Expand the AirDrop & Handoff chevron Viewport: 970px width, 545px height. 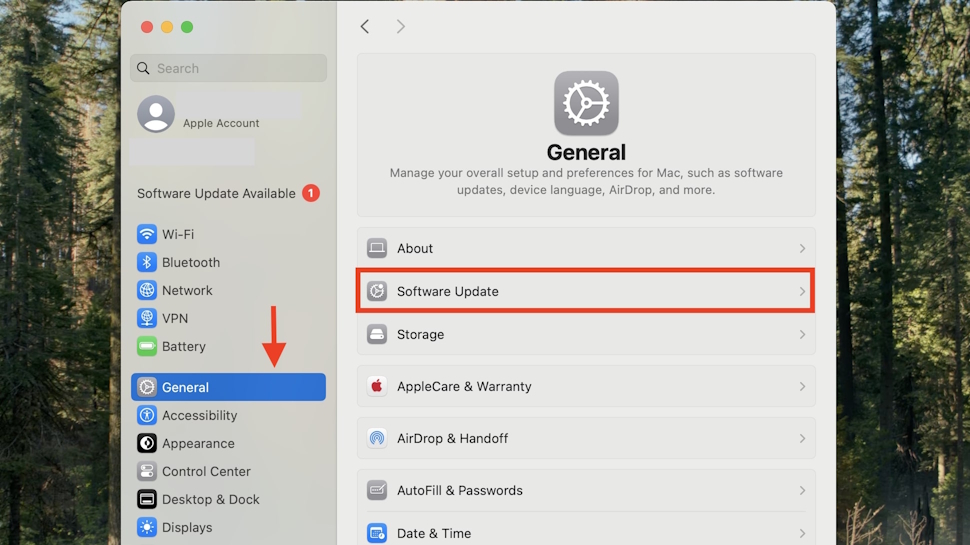coord(802,439)
